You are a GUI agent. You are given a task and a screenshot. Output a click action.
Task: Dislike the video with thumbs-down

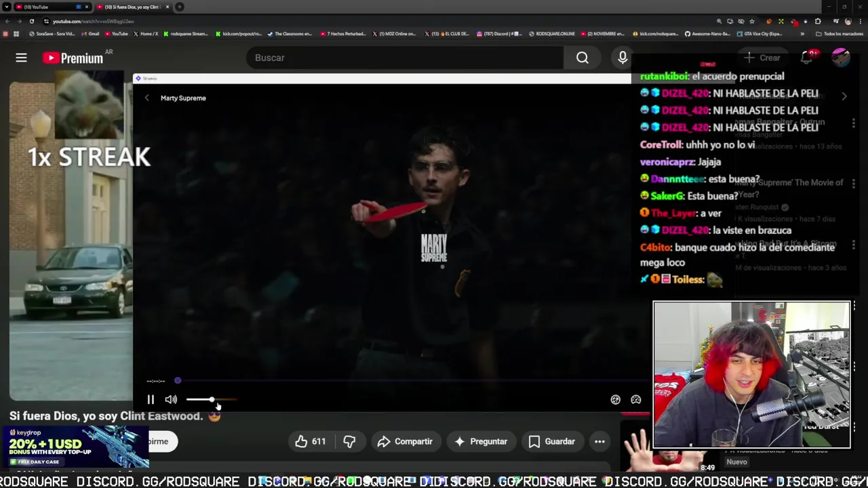[349, 441]
